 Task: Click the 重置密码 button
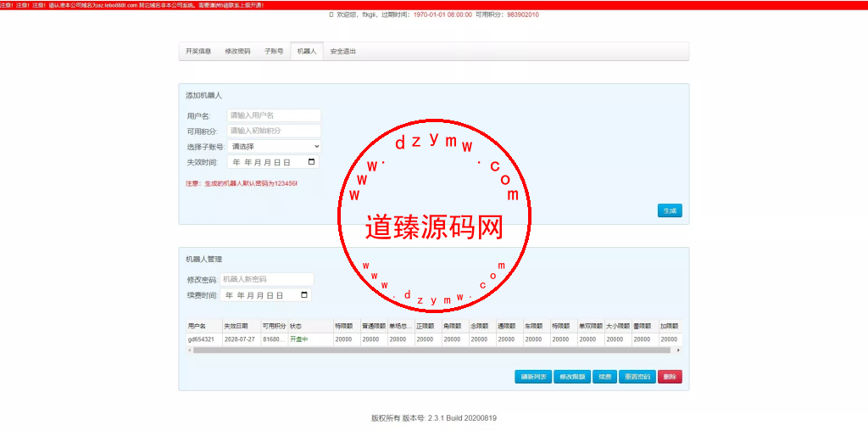pos(637,377)
